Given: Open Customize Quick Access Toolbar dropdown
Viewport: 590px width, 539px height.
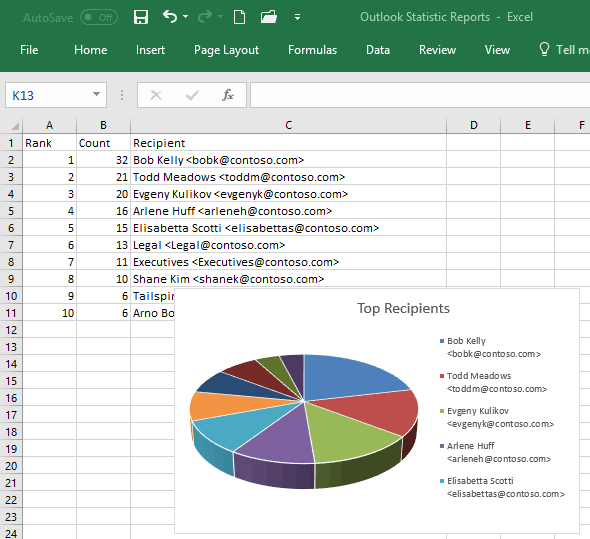Looking at the screenshot, I should (297, 17).
